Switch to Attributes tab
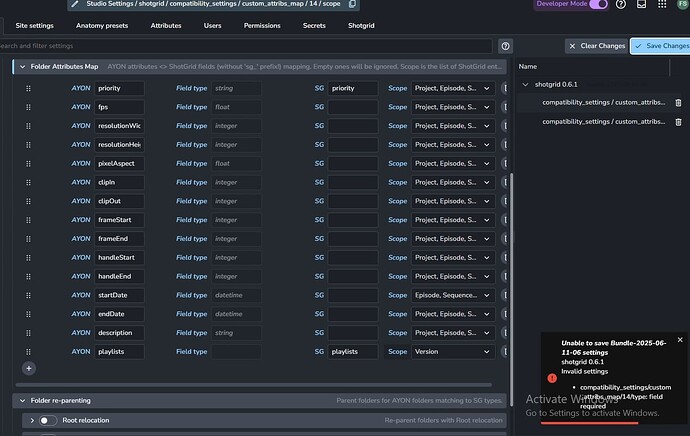The width and height of the screenshot is (690, 436). (166, 26)
